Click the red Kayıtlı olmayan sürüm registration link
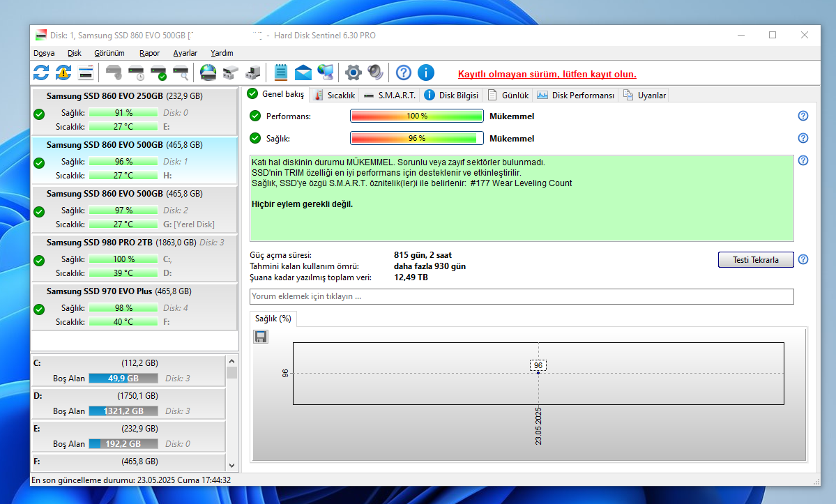The height and width of the screenshot is (504, 836). tap(547, 74)
